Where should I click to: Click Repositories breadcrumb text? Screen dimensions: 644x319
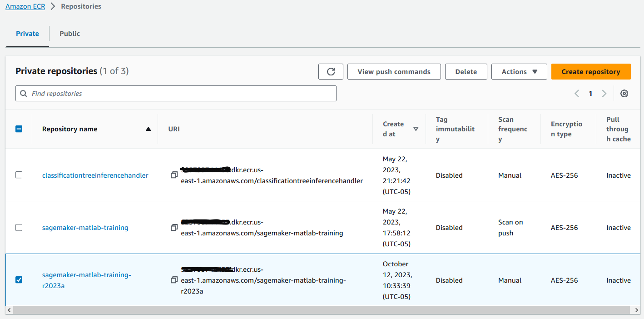pos(81,6)
